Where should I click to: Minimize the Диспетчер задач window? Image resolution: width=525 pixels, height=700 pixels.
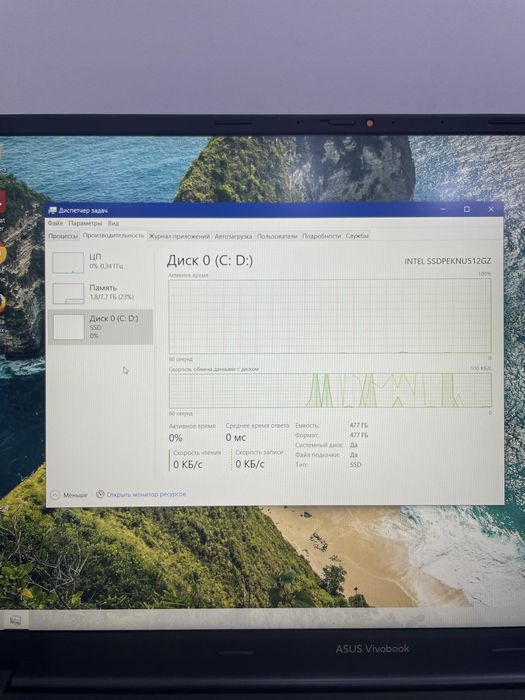(x=443, y=209)
